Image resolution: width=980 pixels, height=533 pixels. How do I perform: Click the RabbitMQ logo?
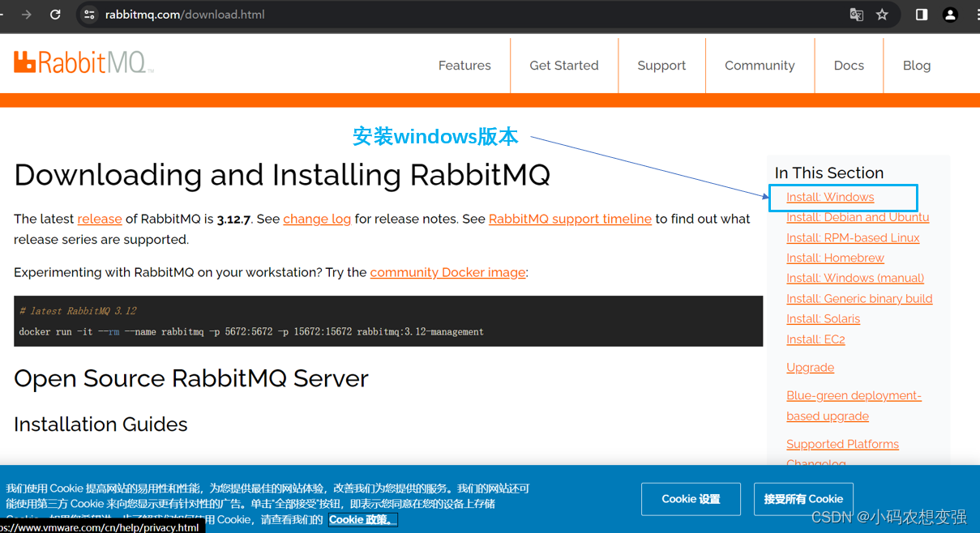tap(83, 62)
